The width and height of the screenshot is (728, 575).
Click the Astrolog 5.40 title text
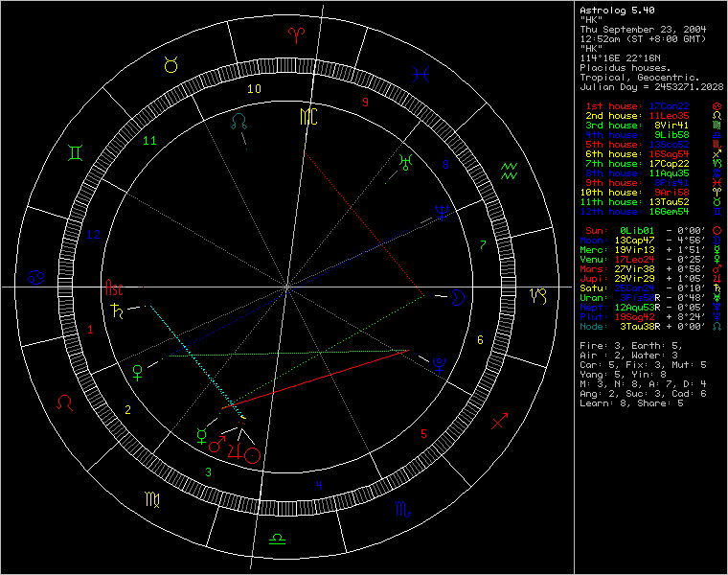tap(617, 11)
